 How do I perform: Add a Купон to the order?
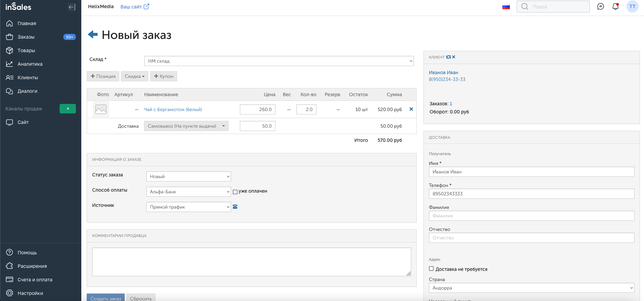coord(164,76)
